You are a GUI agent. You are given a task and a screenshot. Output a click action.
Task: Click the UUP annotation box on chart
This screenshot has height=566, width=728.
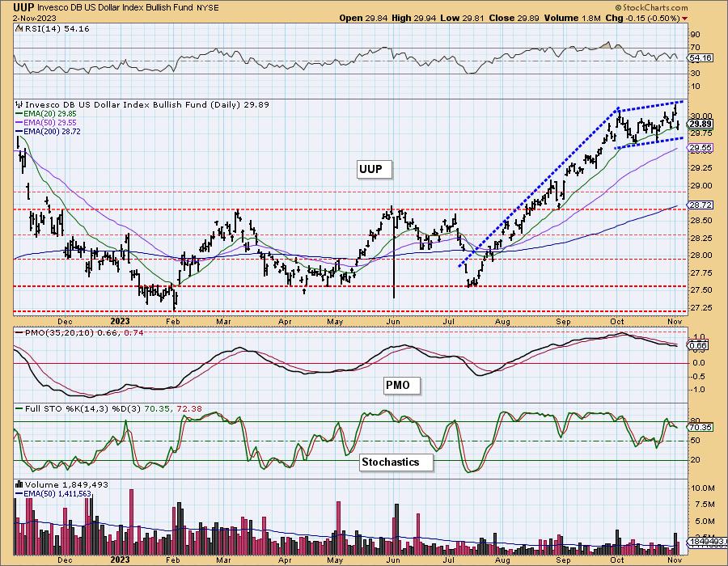(x=375, y=169)
